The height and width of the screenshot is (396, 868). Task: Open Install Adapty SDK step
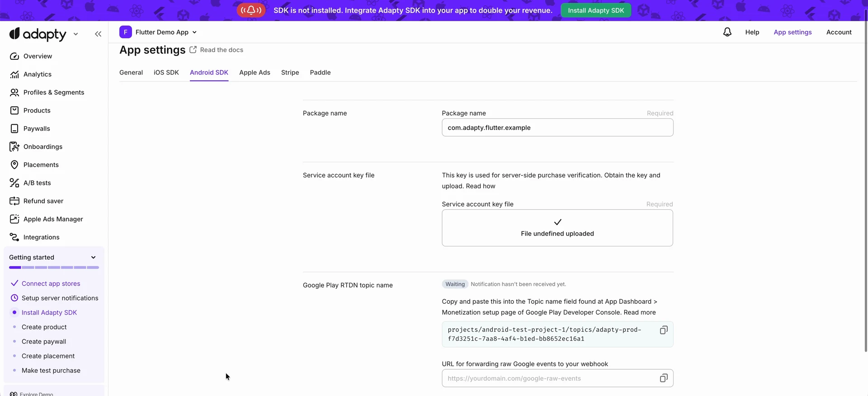click(x=49, y=312)
